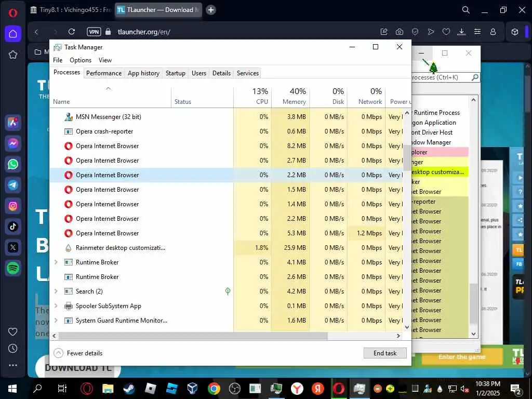Search tabs with magnifier icon
This screenshot has width=532, height=399.
[x=466, y=10]
